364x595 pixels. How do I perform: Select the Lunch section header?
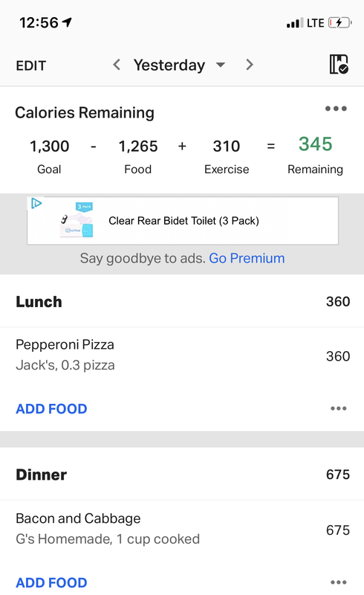click(x=182, y=301)
